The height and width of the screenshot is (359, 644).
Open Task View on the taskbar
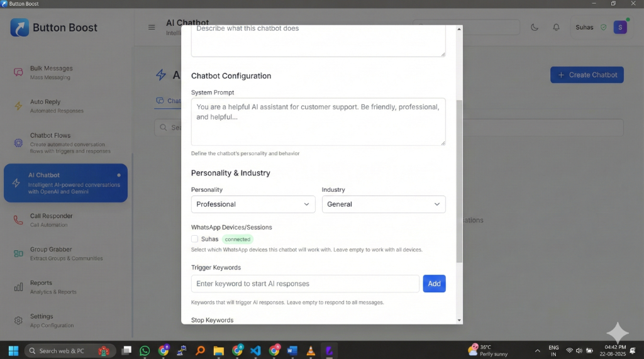[127, 350]
